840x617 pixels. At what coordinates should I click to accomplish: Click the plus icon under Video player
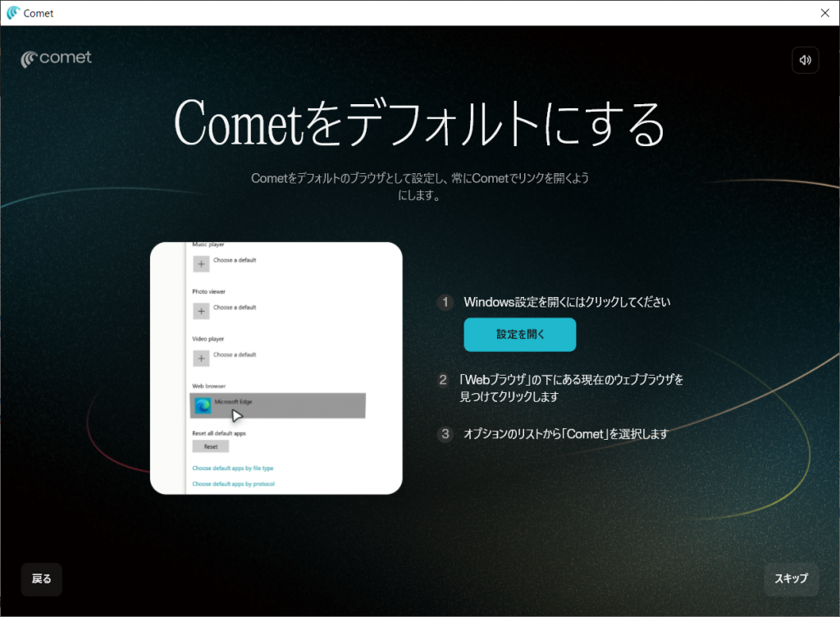click(x=201, y=359)
